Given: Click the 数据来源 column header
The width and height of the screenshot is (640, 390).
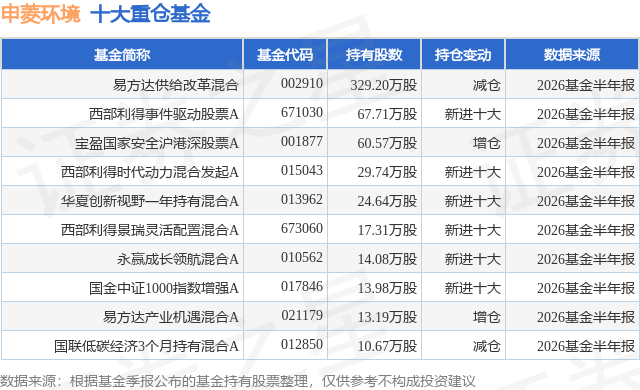Looking at the screenshot, I should 572,55.
